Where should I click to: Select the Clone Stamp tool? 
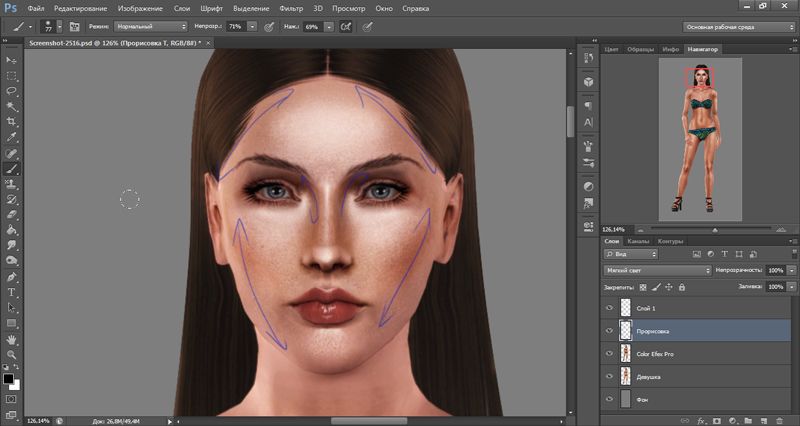(x=11, y=184)
